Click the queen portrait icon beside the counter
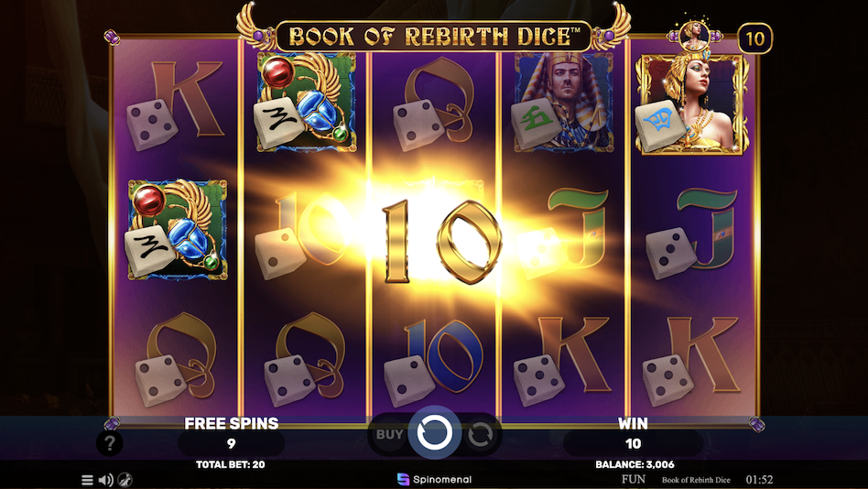This screenshot has width=868, height=489. pos(694,36)
